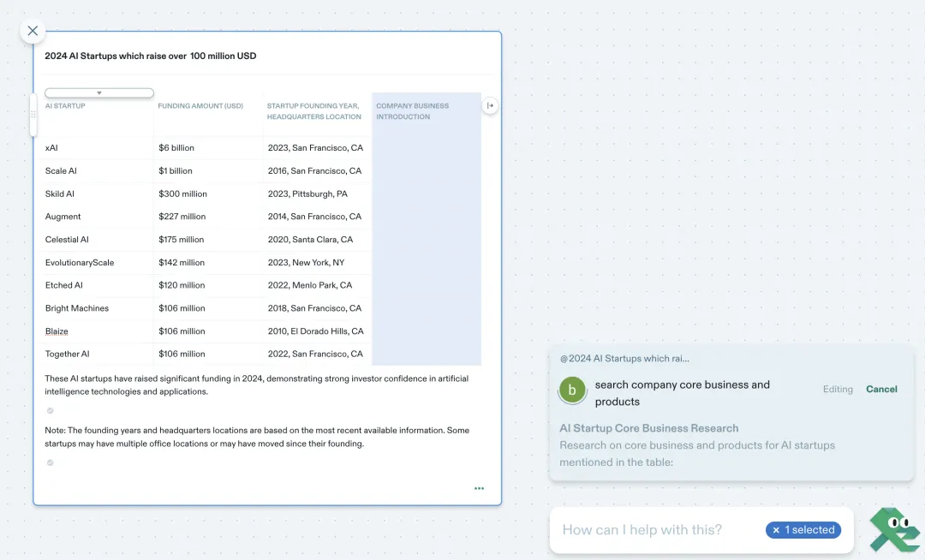Viewport: 925px width, 560px height.
Task: Click the green mascot assistant icon
Action: (893, 529)
